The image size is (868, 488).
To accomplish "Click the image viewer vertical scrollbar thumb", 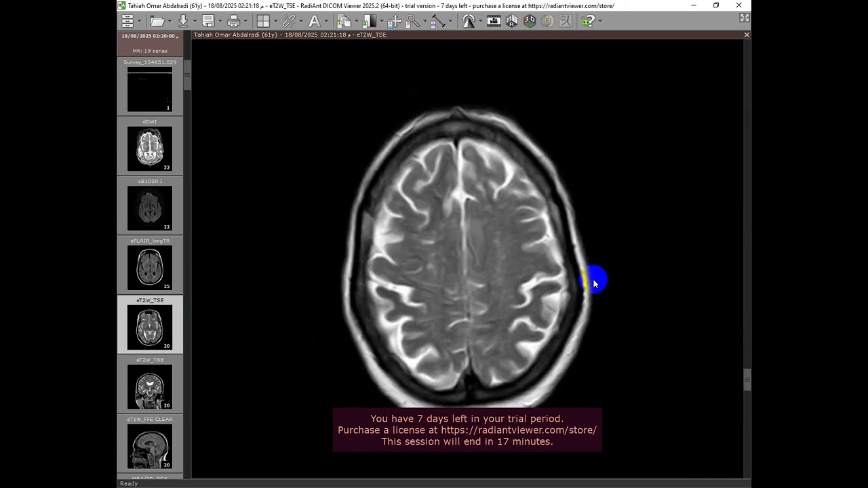I will pos(747,380).
